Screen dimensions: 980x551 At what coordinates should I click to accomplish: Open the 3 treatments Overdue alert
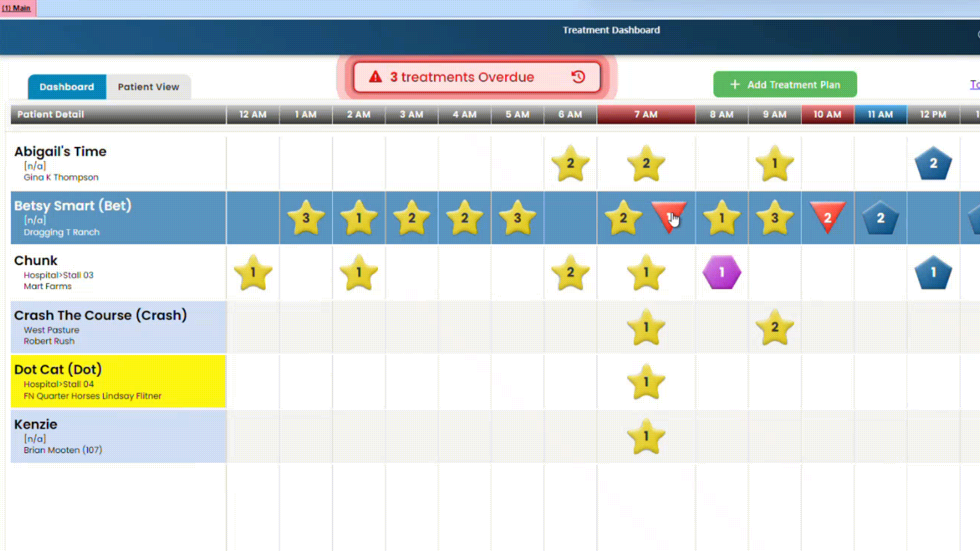click(x=477, y=77)
